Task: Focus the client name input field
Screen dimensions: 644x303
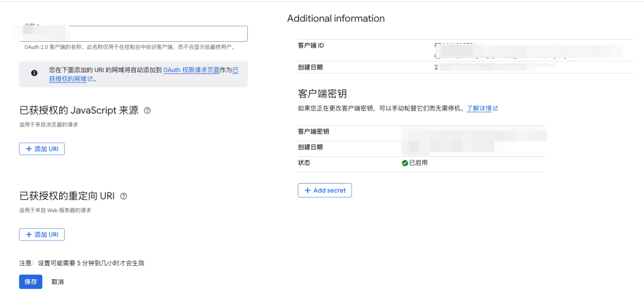Action: pos(133,34)
